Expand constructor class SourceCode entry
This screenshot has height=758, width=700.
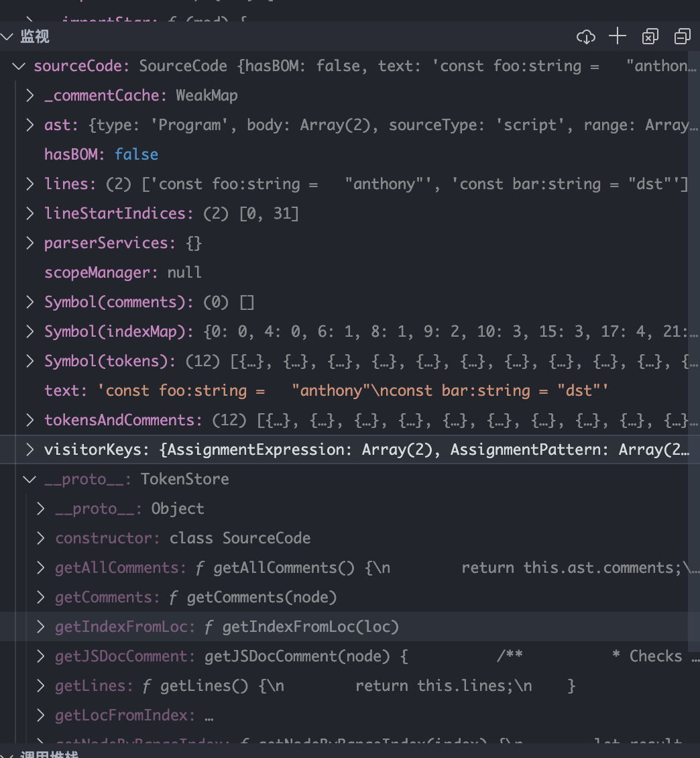click(x=41, y=538)
